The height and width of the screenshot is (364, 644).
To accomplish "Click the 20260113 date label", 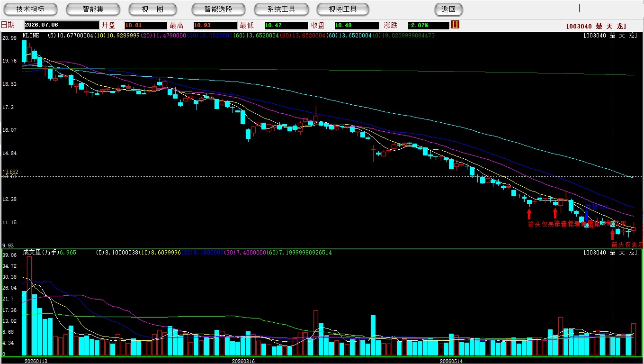I will coord(36,361).
